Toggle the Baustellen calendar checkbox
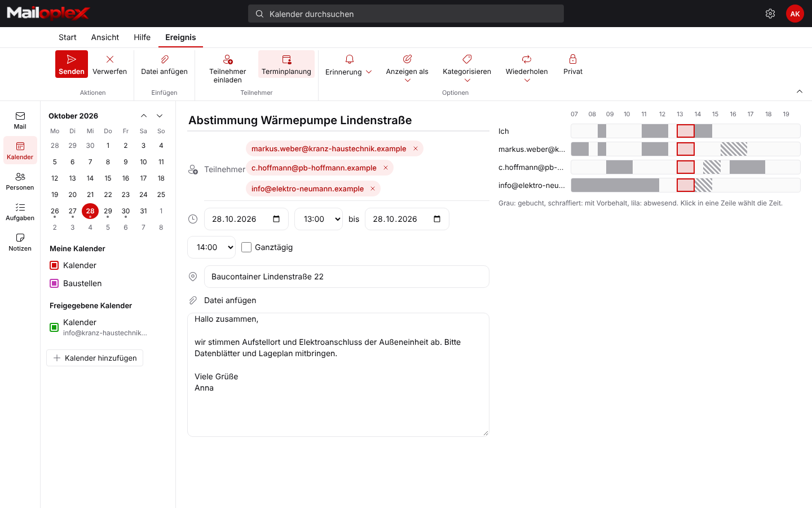The height and width of the screenshot is (508, 812). coord(54,283)
